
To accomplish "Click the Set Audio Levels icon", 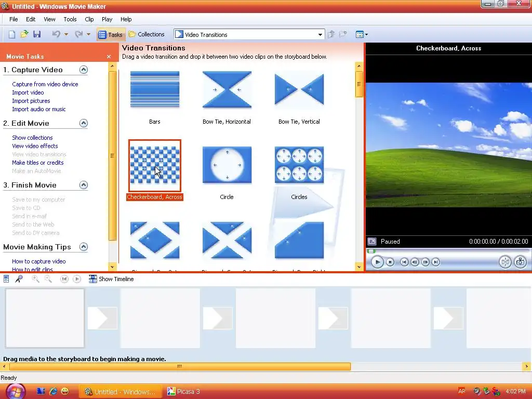I will point(6,279).
